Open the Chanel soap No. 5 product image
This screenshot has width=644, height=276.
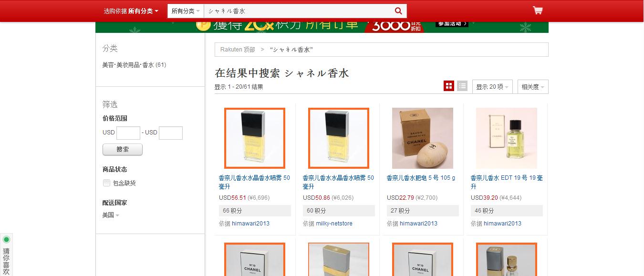423,138
